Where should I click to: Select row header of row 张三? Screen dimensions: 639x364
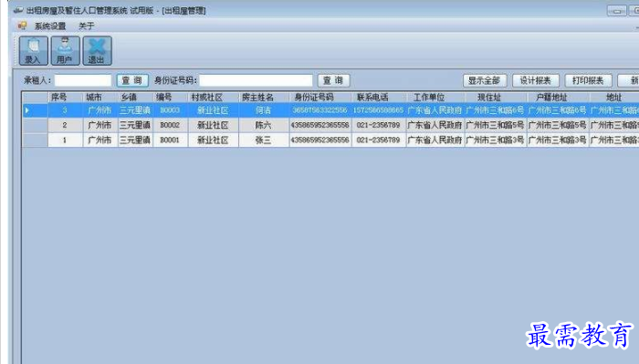[35, 140]
